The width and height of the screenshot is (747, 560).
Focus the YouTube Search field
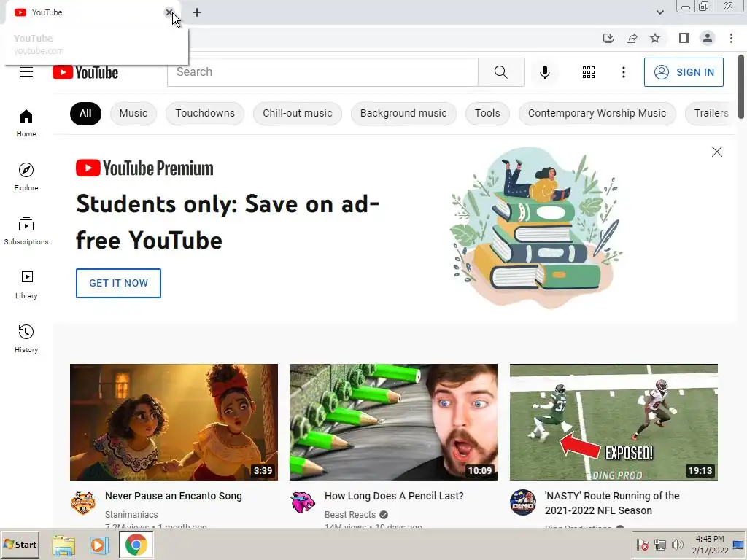click(x=322, y=72)
